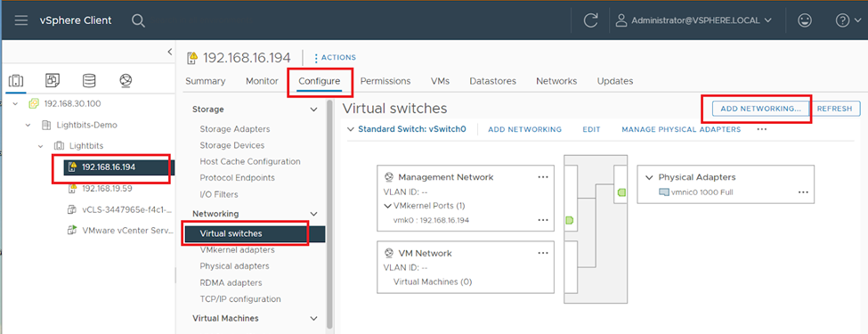Open the host ACTIONS menu
The image size is (868, 334).
pos(335,57)
